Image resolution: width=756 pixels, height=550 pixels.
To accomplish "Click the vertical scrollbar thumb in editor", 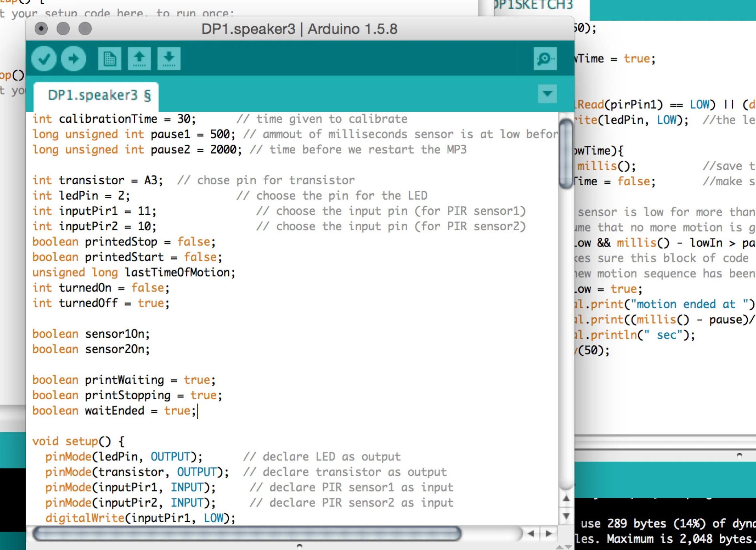I will (566, 154).
